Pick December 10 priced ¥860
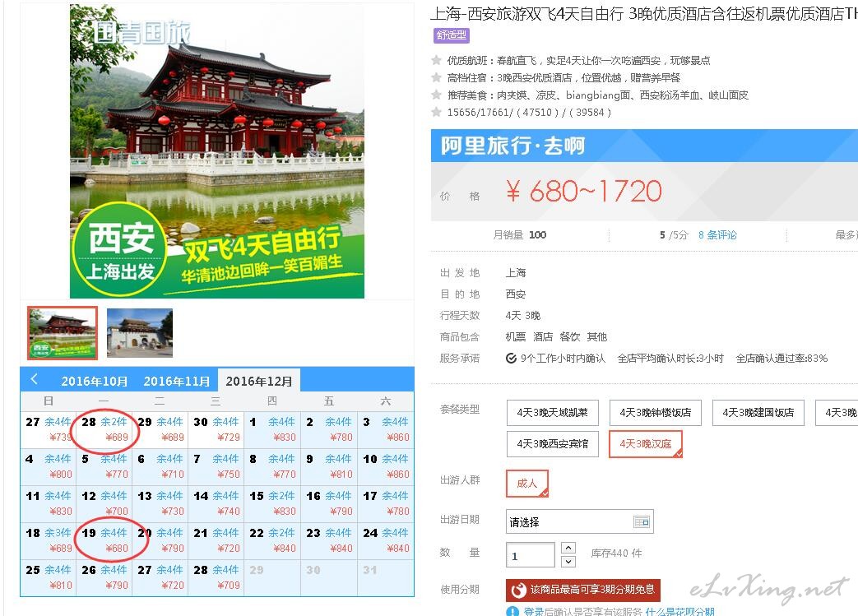Screen dimensions: 858x616 tap(386, 466)
